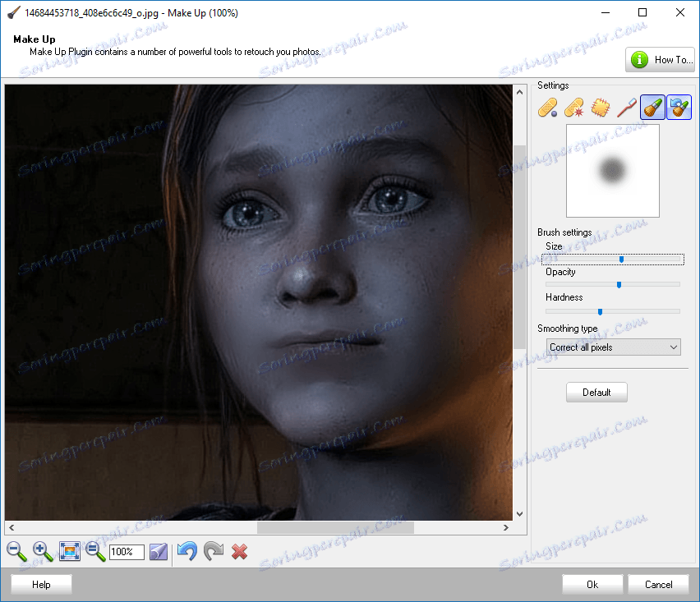Viewport: 700px width, 602px height.
Task: Open the How To guide
Action: coord(661,60)
